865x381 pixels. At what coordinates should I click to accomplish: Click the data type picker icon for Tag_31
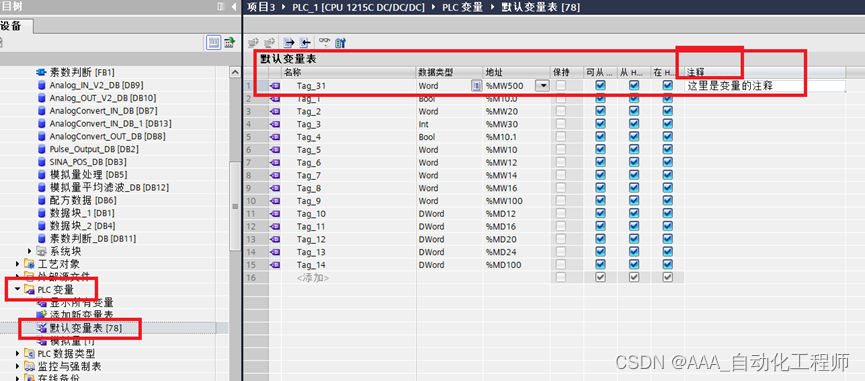[476, 85]
